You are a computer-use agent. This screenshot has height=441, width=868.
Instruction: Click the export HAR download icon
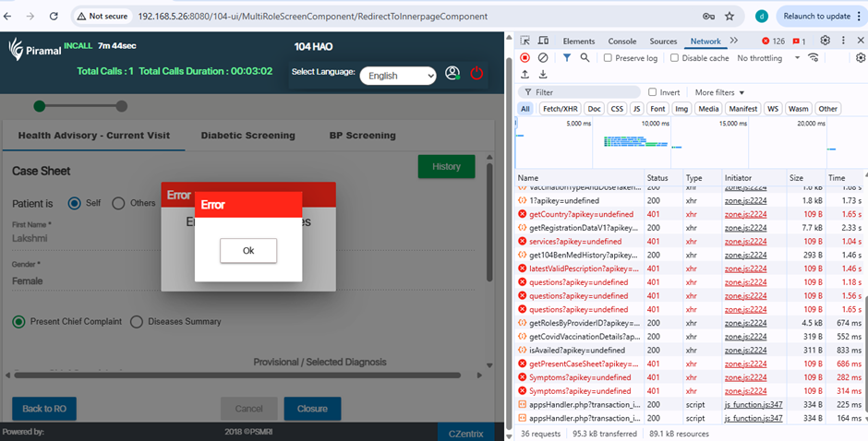click(x=543, y=74)
